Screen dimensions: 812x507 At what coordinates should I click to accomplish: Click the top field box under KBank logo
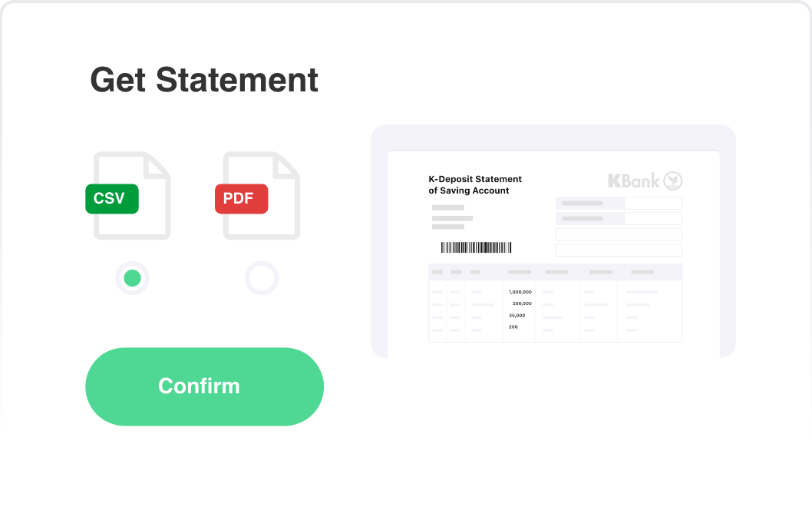pyautogui.click(x=619, y=204)
